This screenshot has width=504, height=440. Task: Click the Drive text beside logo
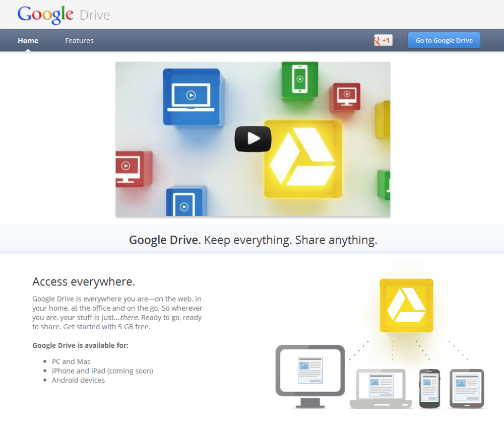coord(95,15)
